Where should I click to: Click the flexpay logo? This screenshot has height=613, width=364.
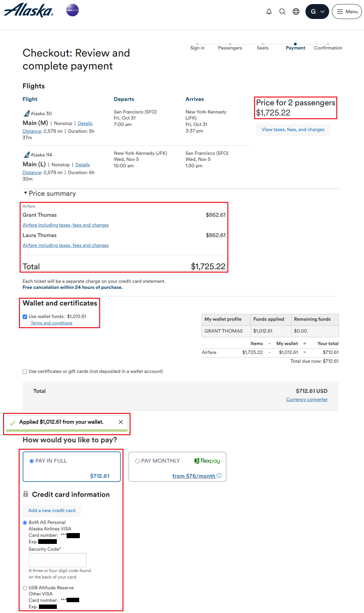207,461
